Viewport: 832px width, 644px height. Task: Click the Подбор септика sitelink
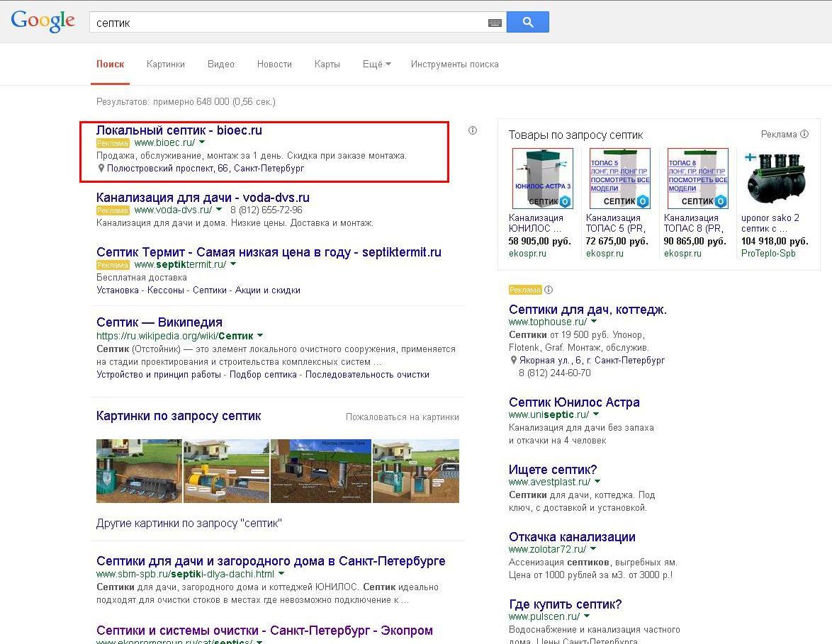[x=263, y=375]
